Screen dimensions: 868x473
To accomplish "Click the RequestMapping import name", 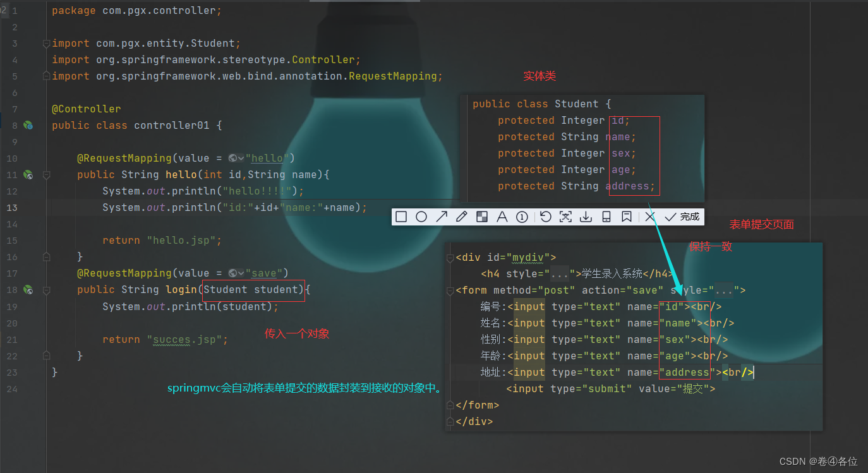I will (393, 76).
